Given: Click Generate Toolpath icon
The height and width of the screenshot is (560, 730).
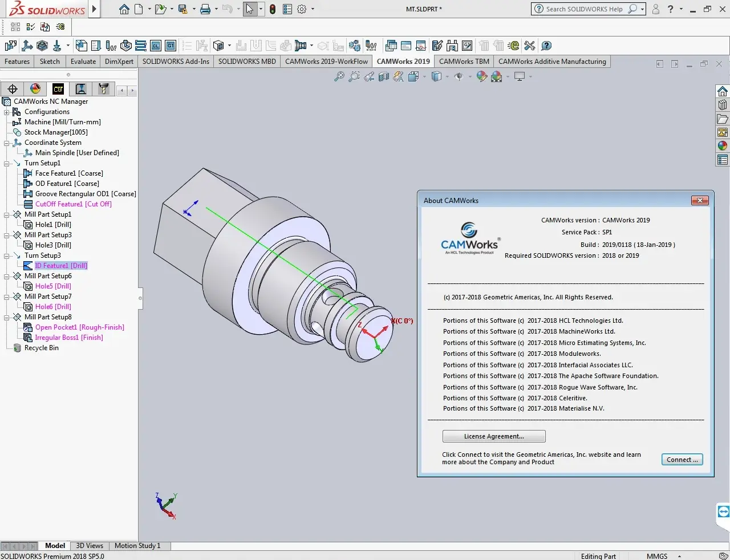Looking at the screenshot, I should (111, 46).
